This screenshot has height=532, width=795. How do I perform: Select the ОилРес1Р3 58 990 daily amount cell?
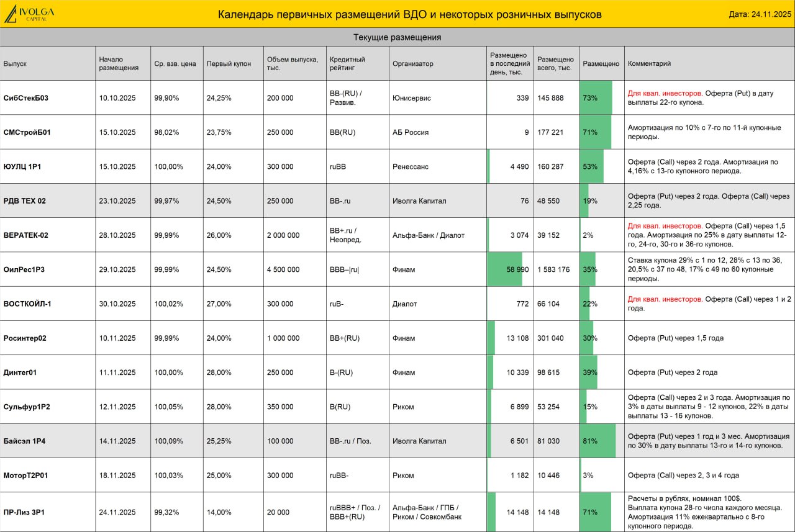pos(510,269)
